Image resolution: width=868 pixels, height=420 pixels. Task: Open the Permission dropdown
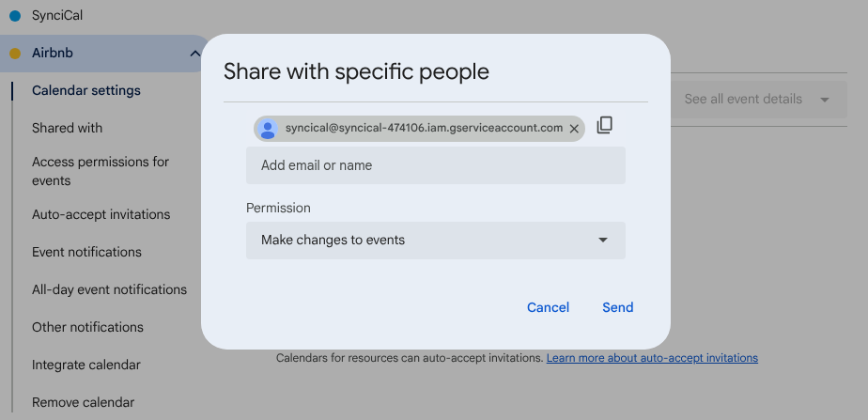tap(435, 241)
